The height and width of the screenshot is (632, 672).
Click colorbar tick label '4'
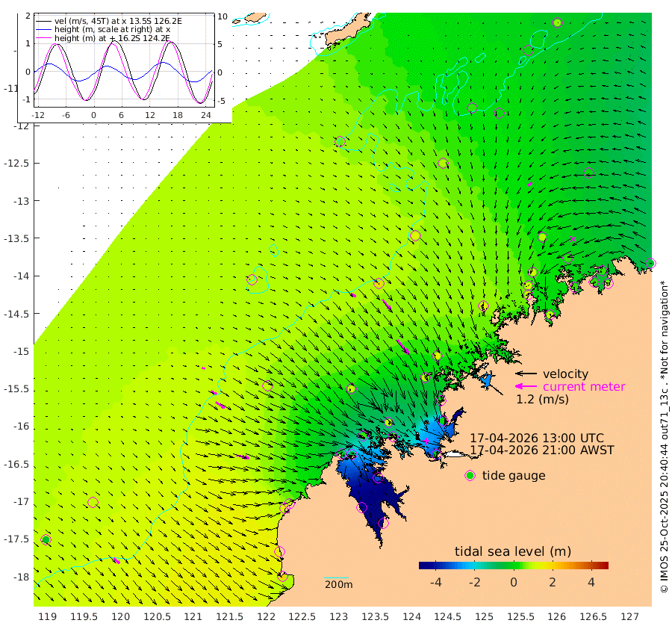tap(591, 582)
